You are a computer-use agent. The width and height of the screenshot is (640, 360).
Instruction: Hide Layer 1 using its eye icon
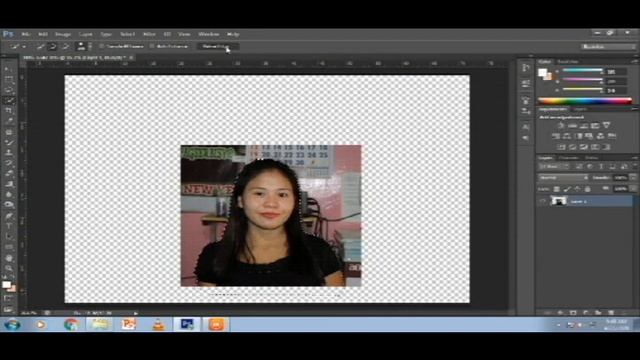(543, 201)
